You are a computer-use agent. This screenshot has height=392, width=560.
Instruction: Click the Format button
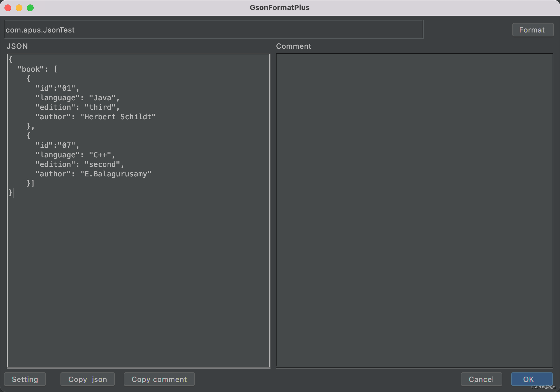click(533, 30)
